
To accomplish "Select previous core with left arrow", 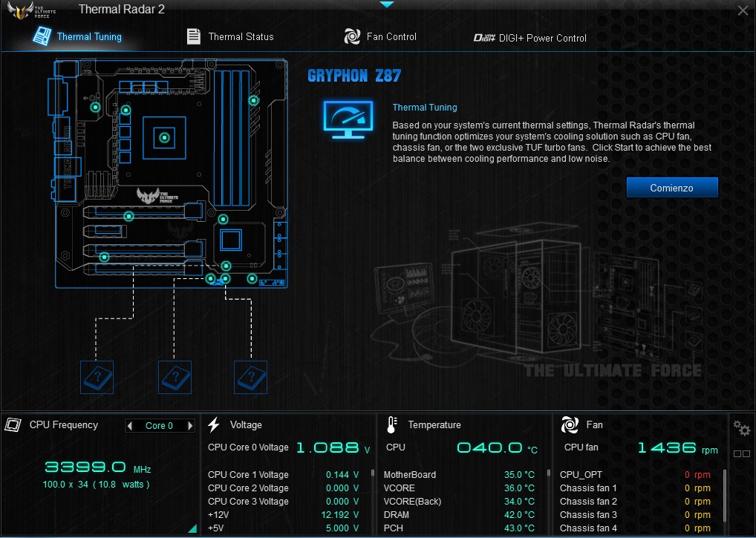I will 129,426.
